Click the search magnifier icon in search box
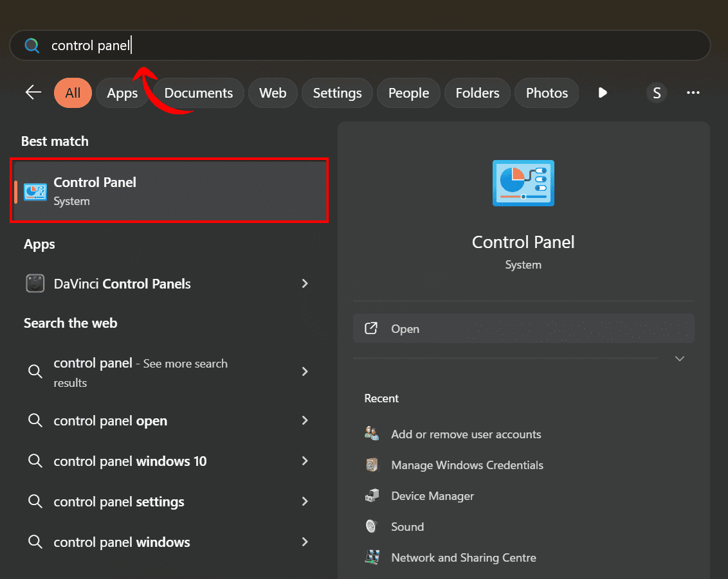 (32, 46)
